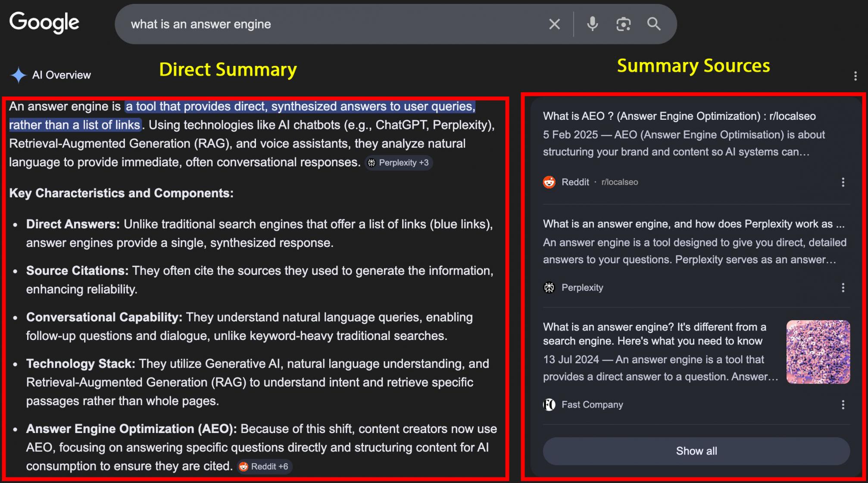Click 'Key Characteristics and Components:' heading
Viewport: 868px width, 483px height.
[x=121, y=193]
